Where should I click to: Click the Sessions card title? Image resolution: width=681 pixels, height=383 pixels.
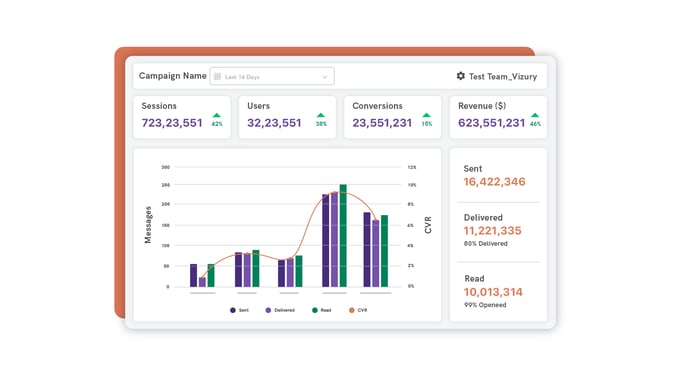(x=159, y=106)
